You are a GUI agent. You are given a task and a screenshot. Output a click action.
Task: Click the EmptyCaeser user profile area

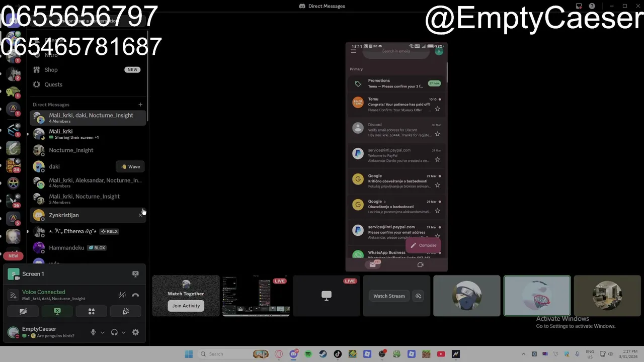(45, 332)
